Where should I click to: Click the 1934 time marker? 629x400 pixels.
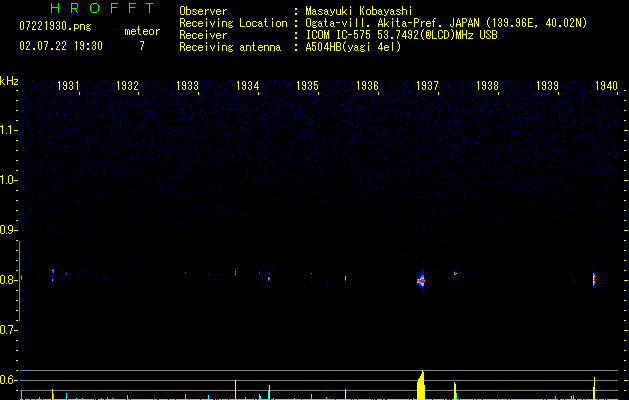[248, 86]
